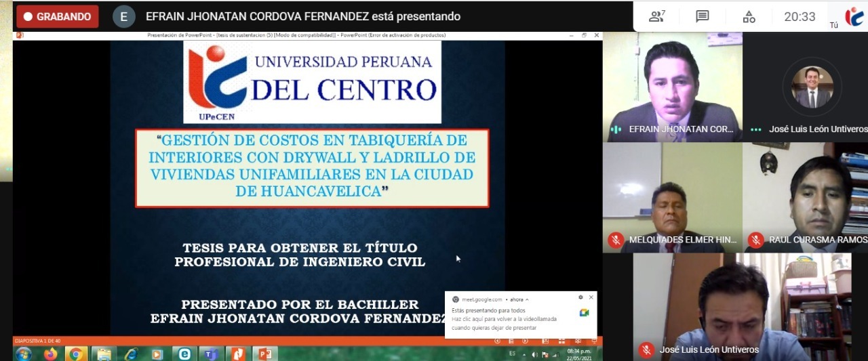Click three-dots indicator beside José Luis name
This screenshot has height=361, width=868.
[x=755, y=129]
